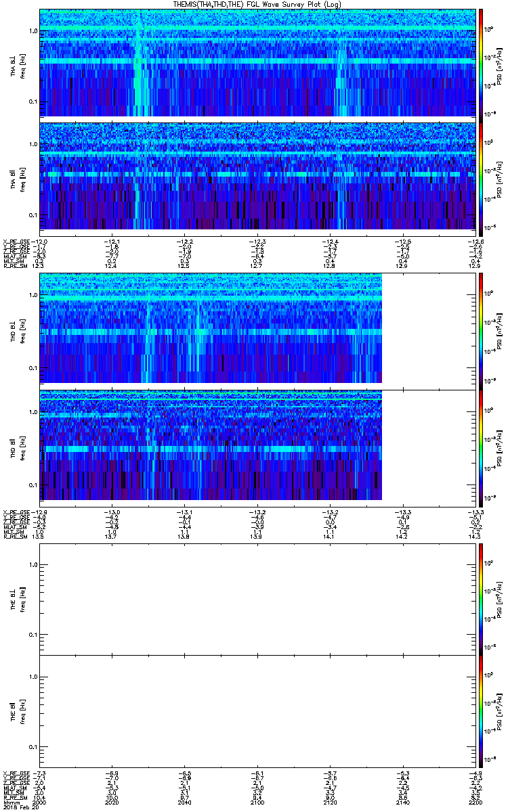The image size is (508, 812).
Task: Click the 2000 time tick label
Action: click(x=40, y=801)
